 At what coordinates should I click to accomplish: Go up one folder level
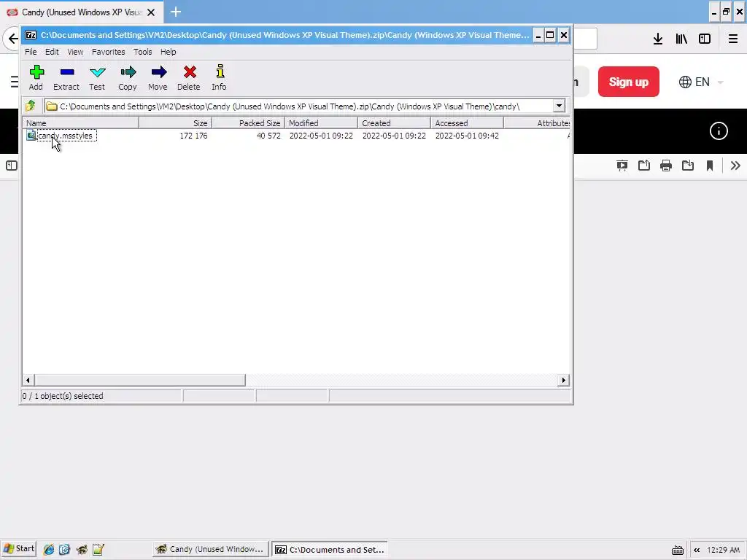coord(31,106)
